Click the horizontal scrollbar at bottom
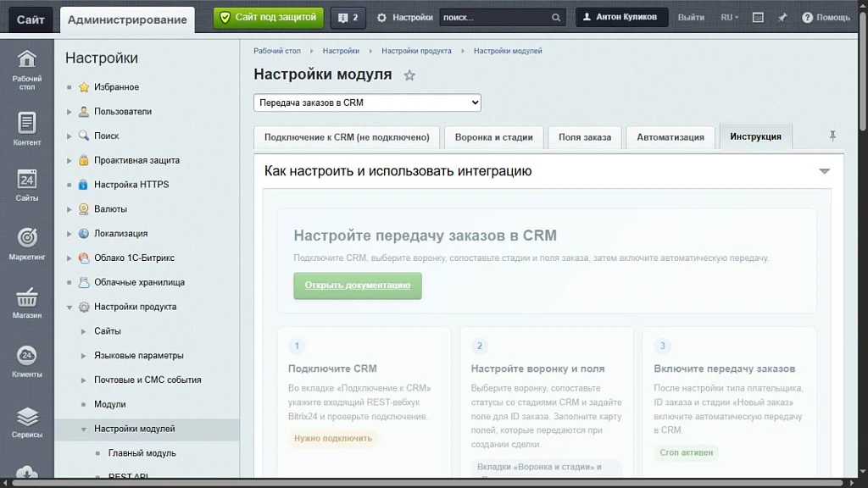This screenshot has width=868, height=488. tap(428, 483)
